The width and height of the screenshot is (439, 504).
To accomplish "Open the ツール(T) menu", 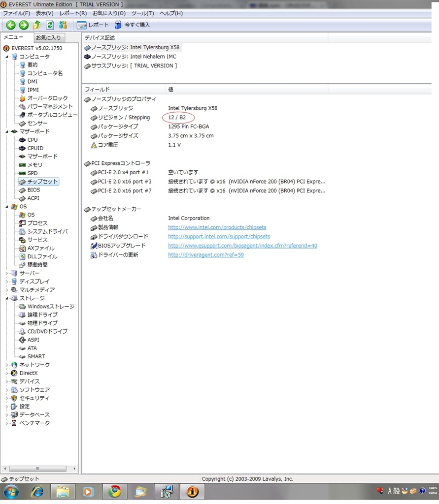I will click(x=142, y=13).
